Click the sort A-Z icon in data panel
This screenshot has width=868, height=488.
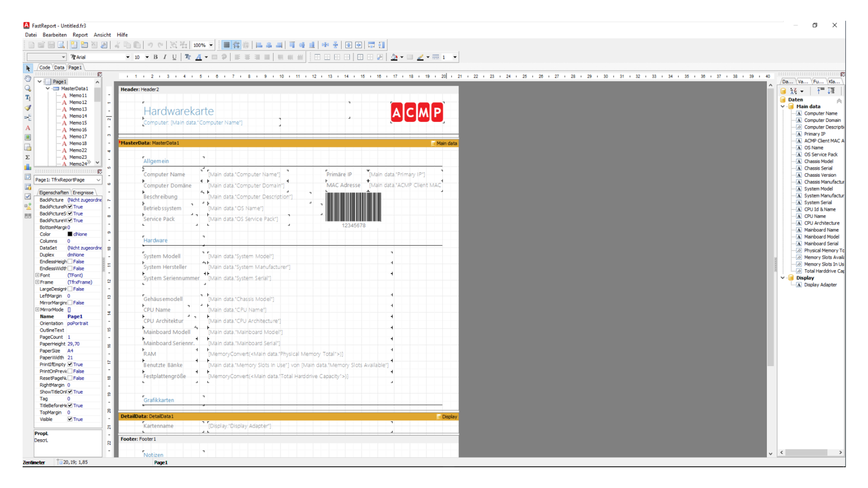793,91
